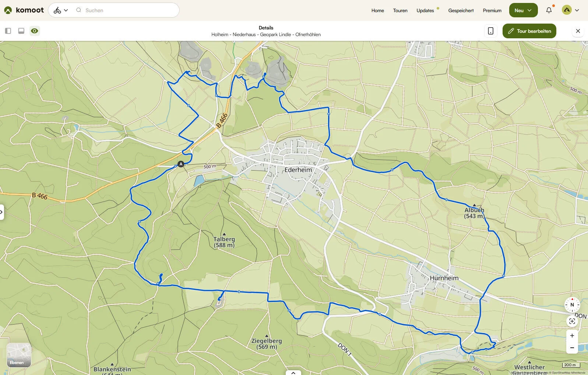
Task: Open the notifications bell
Action: 549,10
